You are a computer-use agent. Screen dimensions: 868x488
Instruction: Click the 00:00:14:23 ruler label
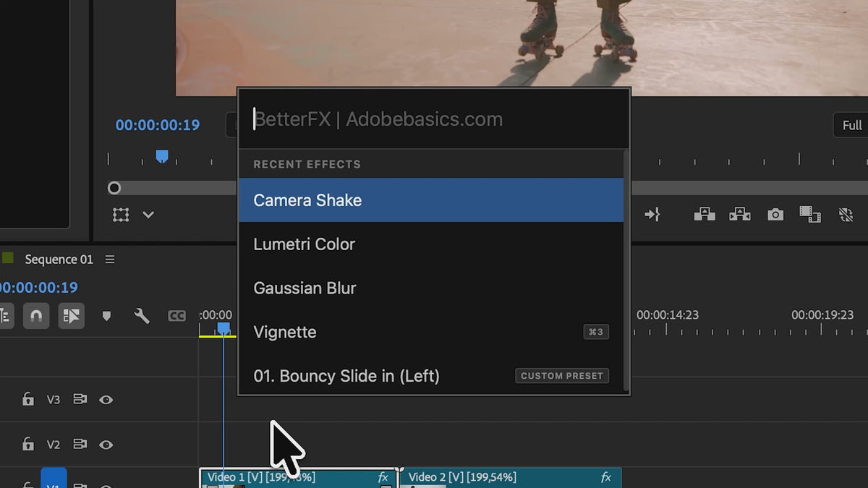[668, 315]
